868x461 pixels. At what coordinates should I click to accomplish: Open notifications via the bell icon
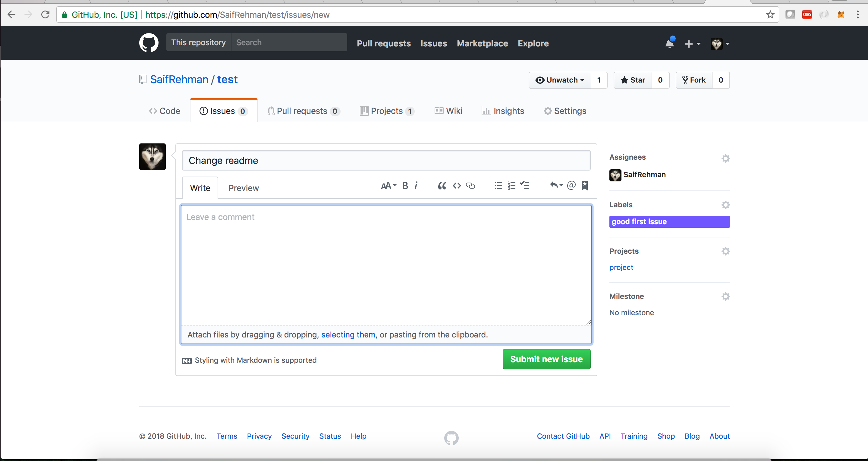point(669,43)
